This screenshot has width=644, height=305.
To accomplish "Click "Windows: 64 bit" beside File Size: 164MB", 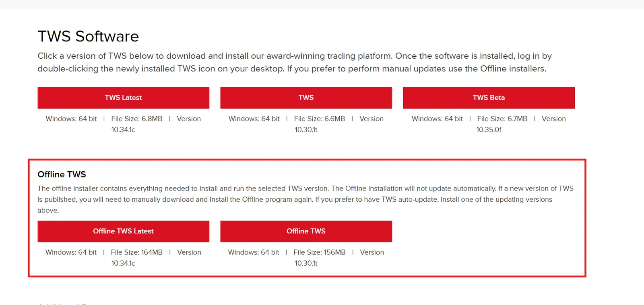I will [71, 252].
